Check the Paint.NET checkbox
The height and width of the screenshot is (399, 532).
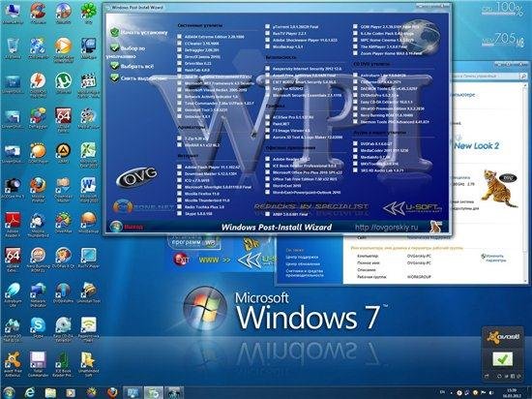pyautogui.click(x=268, y=124)
